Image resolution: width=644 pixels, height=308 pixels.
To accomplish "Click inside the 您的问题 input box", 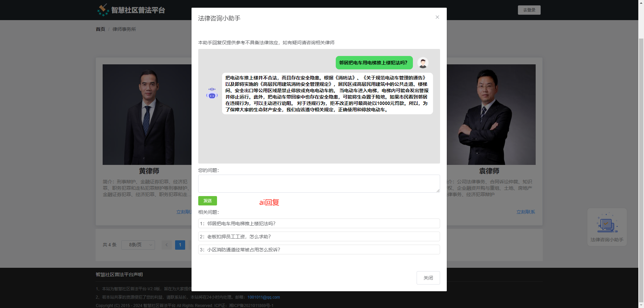I will (319, 184).
